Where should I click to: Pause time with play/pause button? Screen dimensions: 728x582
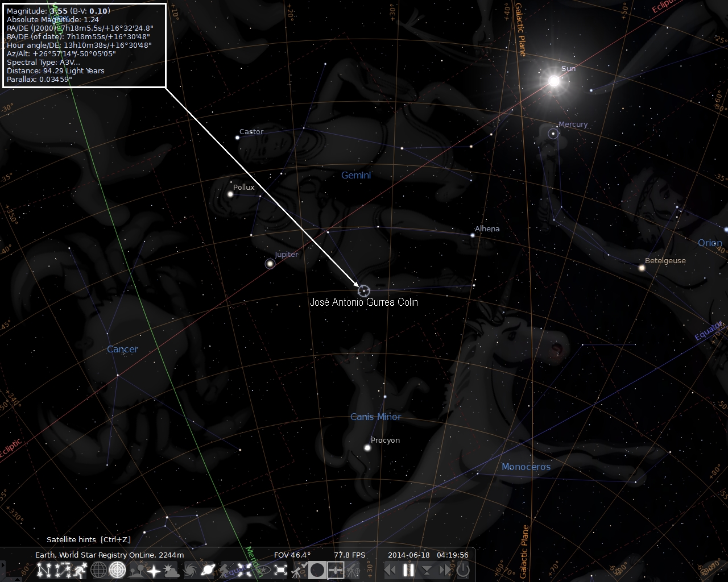(408, 570)
